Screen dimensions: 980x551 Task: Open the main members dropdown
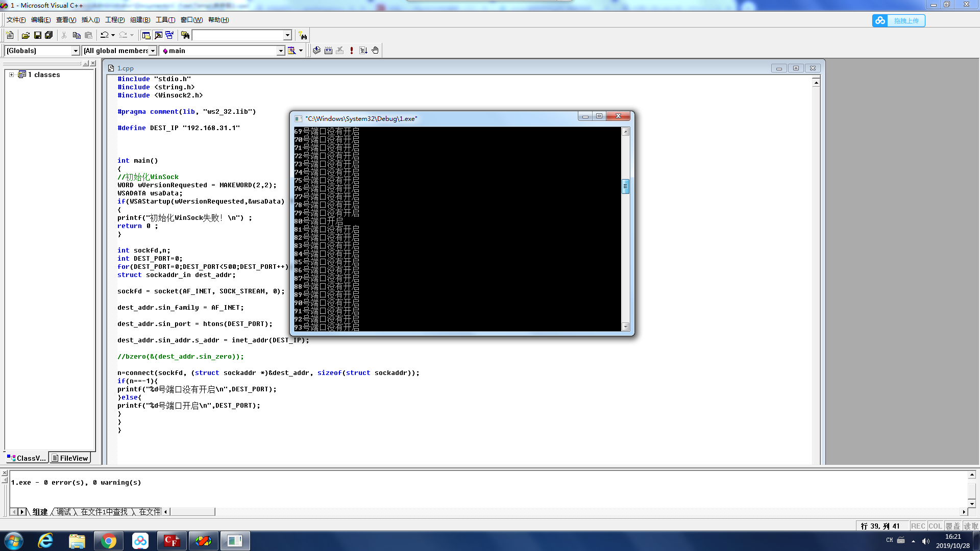click(x=280, y=51)
